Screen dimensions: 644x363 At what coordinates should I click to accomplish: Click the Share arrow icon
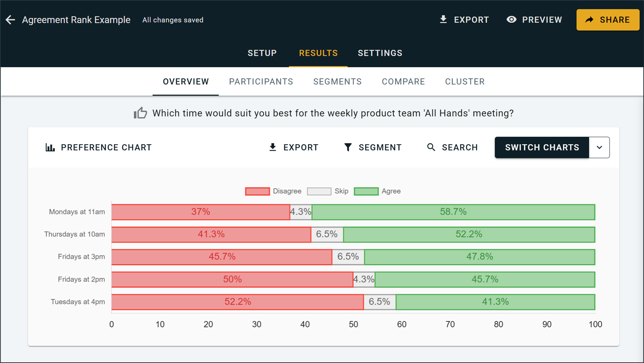pos(589,20)
